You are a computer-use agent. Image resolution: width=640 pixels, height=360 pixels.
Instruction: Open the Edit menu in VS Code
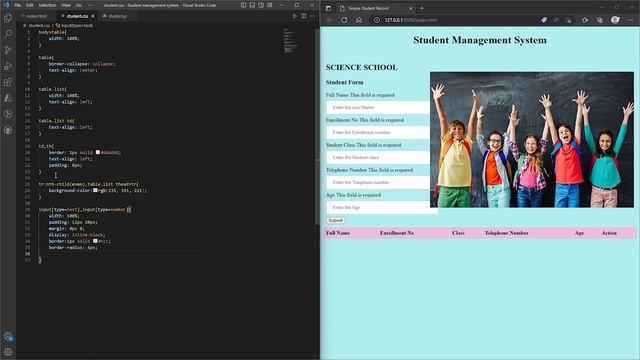coord(29,5)
